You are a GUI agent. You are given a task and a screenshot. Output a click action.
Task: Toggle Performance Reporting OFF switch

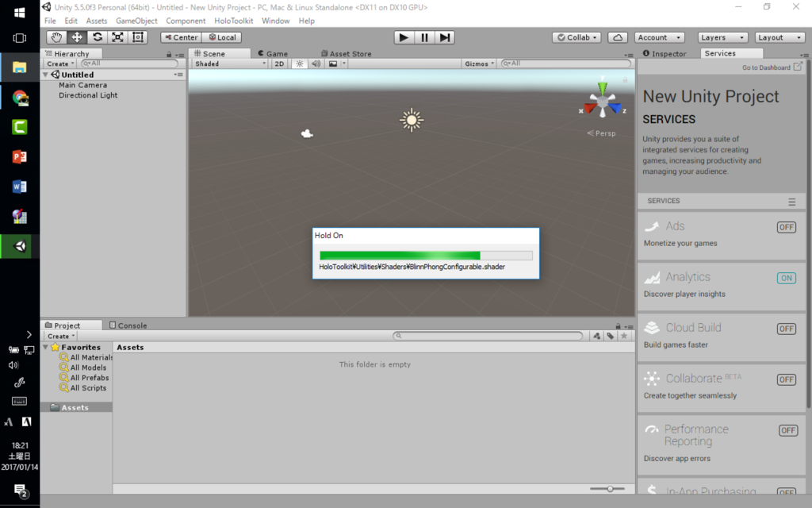click(788, 430)
